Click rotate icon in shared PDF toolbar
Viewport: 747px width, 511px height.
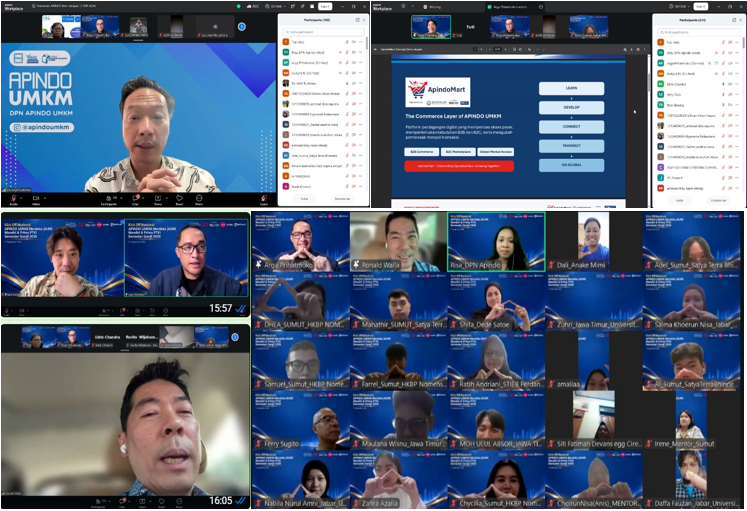pyautogui.click(x=520, y=49)
